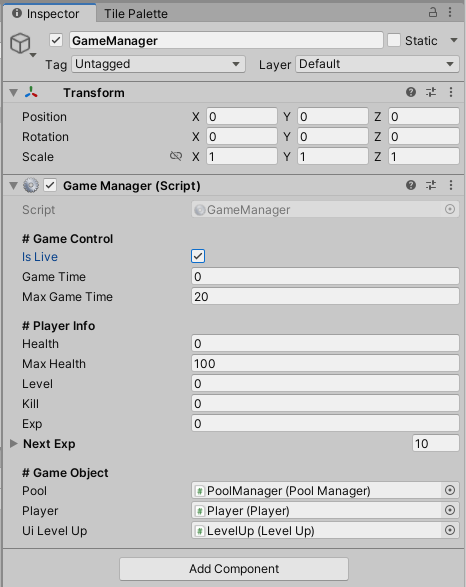This screenshot has height=587, width=466.
Task: Click the Next Exp array size field
Action: [x=436, y=443]
